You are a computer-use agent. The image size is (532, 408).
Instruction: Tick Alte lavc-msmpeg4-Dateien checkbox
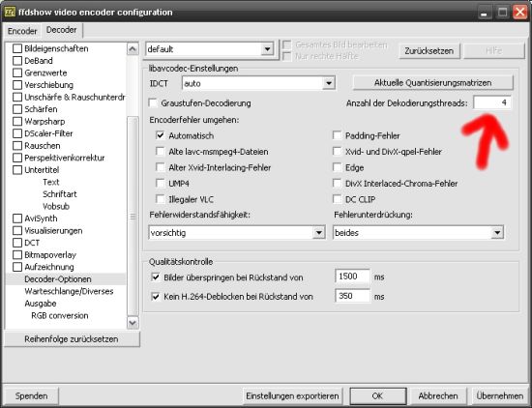161,152
